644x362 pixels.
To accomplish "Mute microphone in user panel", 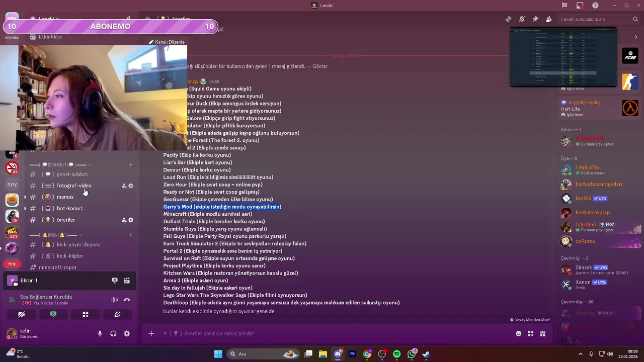I will pos(100,333).
